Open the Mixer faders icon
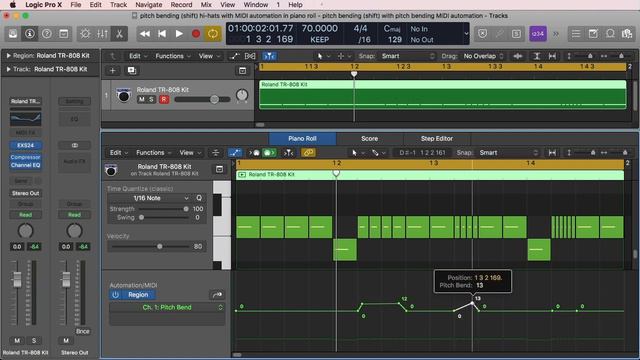The image size is (640, 360). [x=102, y=33]
